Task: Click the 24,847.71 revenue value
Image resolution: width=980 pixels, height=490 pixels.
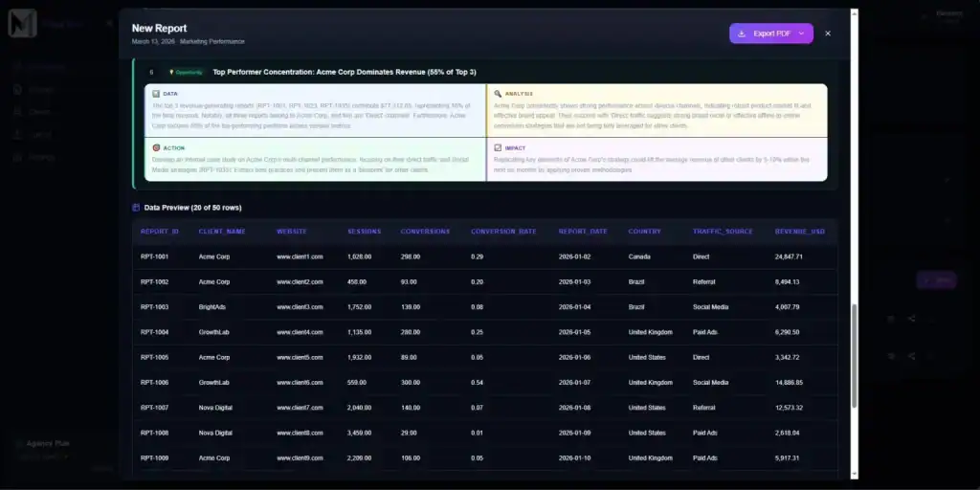Action: (x=789, y=256)
